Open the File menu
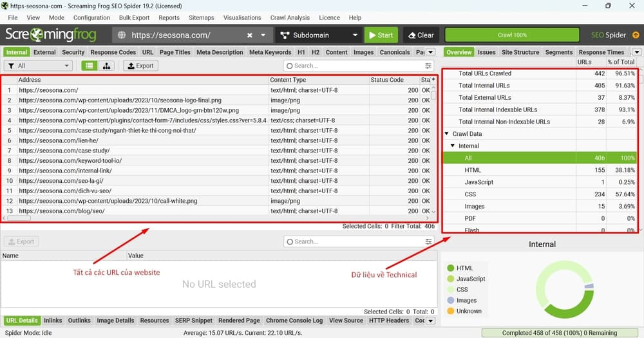This screenshot has height=338, width=644. pos(13,17)
